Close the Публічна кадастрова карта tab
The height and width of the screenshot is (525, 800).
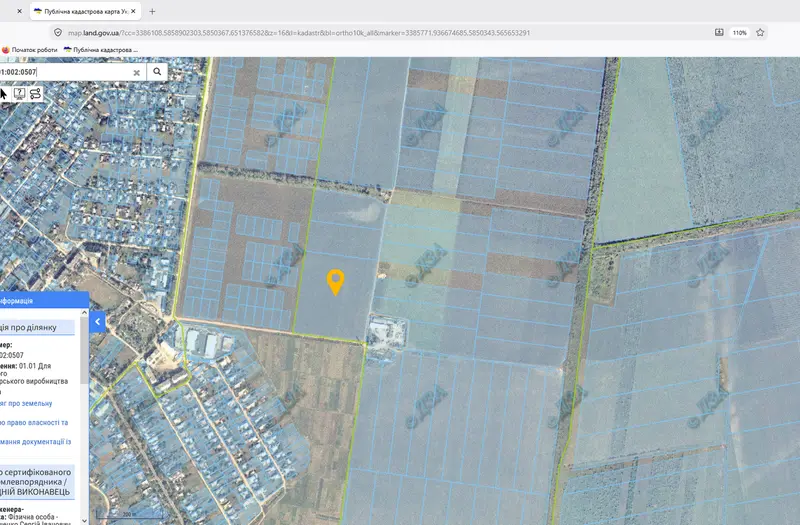point(133,11)
